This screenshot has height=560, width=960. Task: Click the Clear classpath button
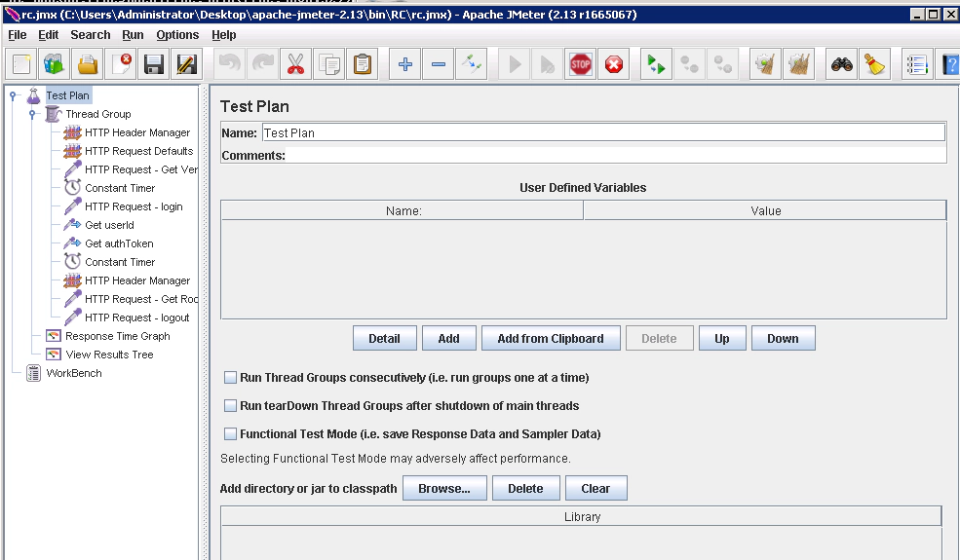(595, 488)
